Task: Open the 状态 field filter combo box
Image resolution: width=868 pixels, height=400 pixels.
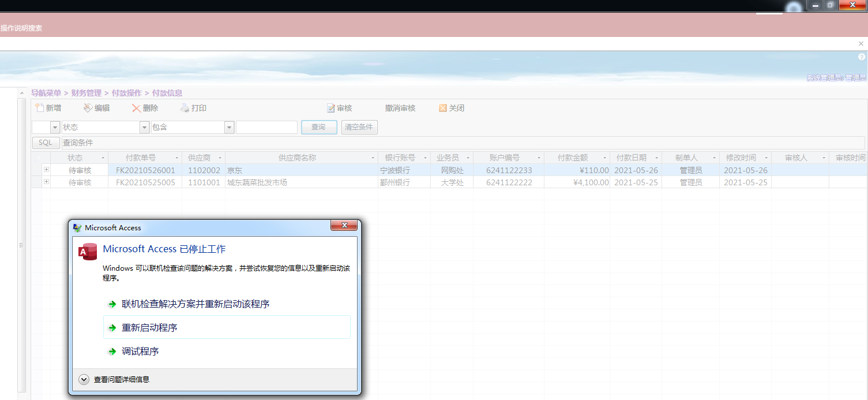Action: click(x=144, y=127)
